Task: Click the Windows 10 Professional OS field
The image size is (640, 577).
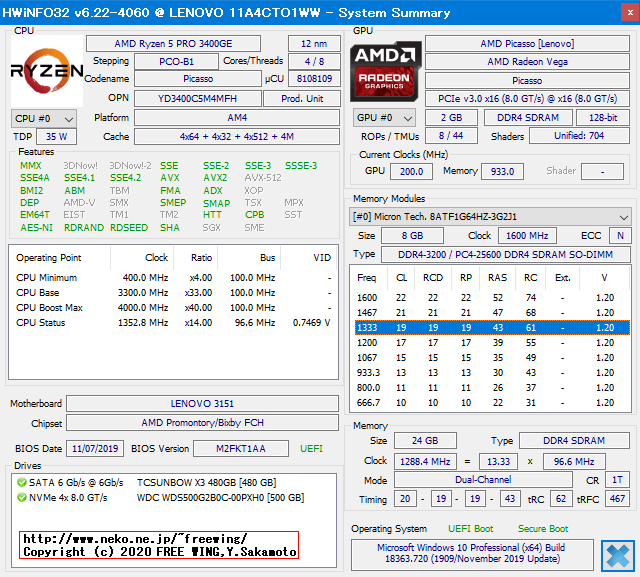Action: (x=472, y=553)
